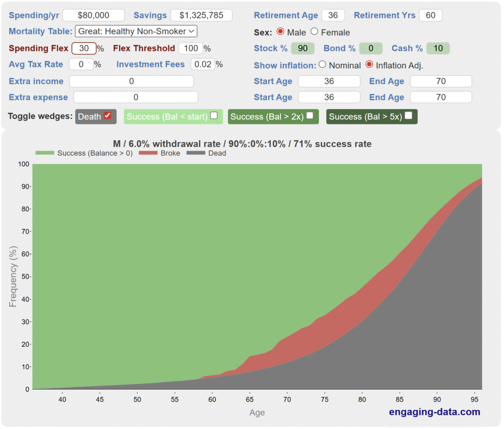Screen dimensions: 504x429
Task: Edit the Retirement Age field
Action: click(x=333, y=15)
